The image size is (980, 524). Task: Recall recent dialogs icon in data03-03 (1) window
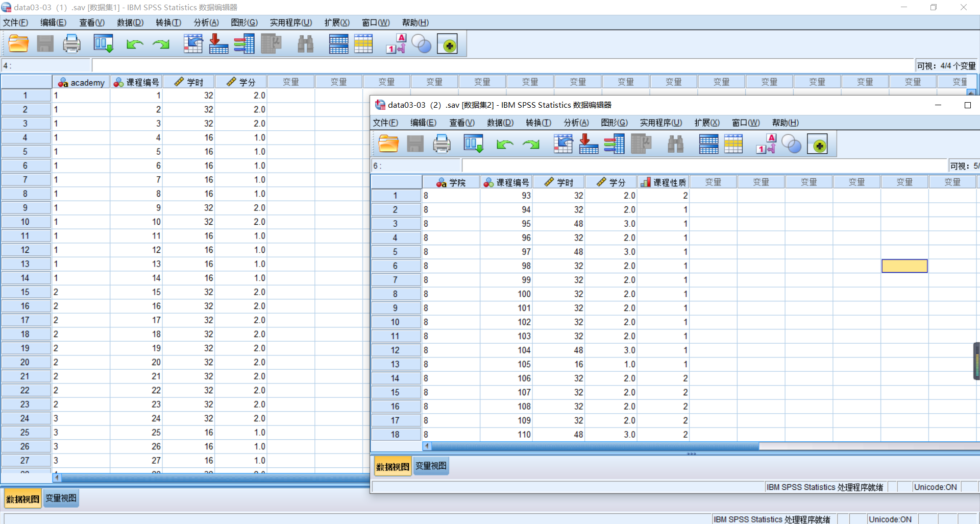coord(103,44)
